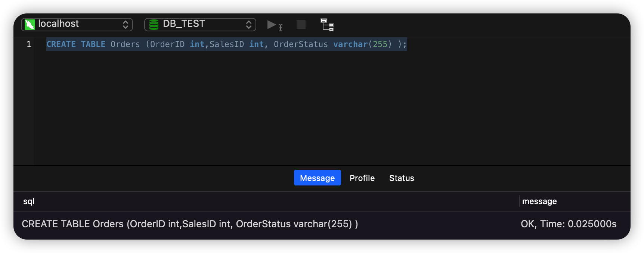This screenshot has width=644, height=253.
Task: Switch to the Profile tab
Action: point(362,178)
